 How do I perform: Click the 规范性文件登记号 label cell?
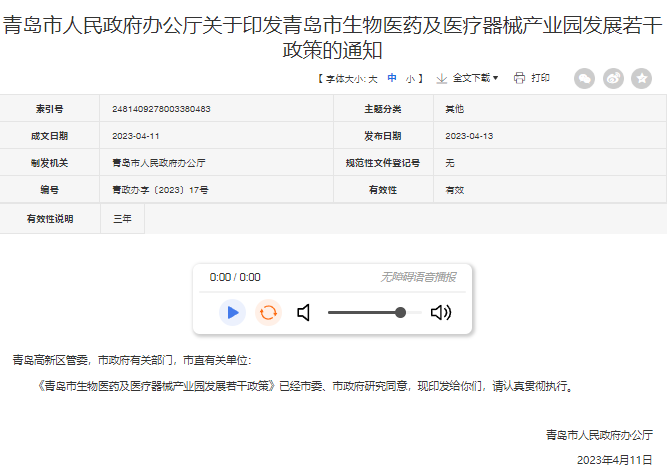[383, 163]
